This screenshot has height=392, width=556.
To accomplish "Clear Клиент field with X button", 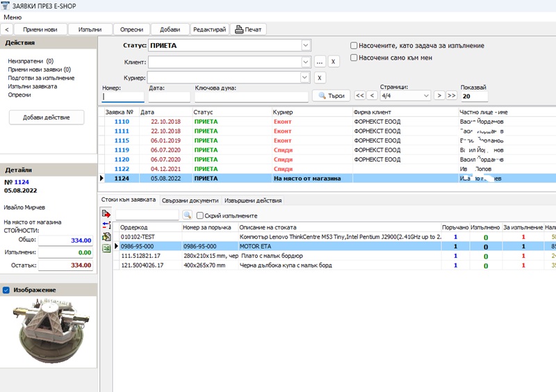I will [333, 62].
